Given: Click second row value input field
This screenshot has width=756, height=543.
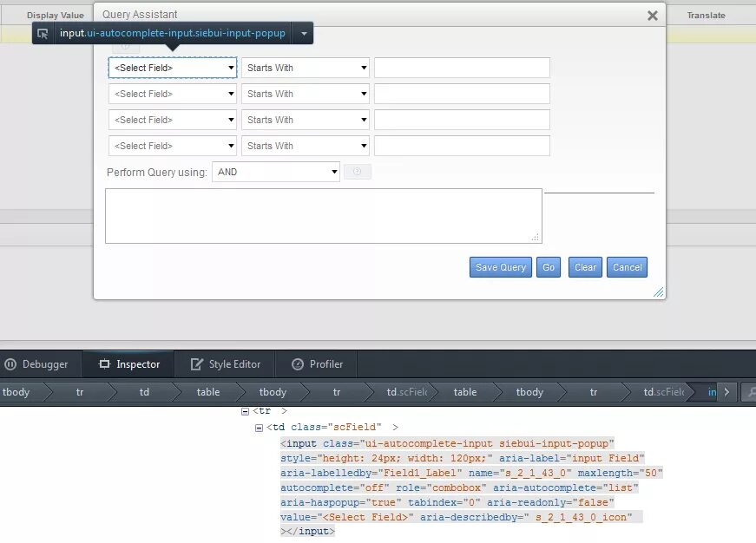Looking at the screenshot, I should pyautogui.click(x=462, y=94).
